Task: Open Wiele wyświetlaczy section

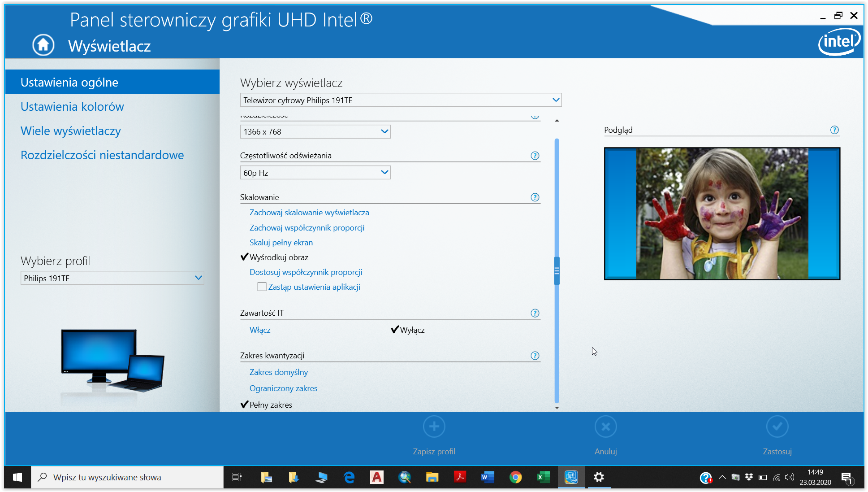Action: click(x=71, y=131)
